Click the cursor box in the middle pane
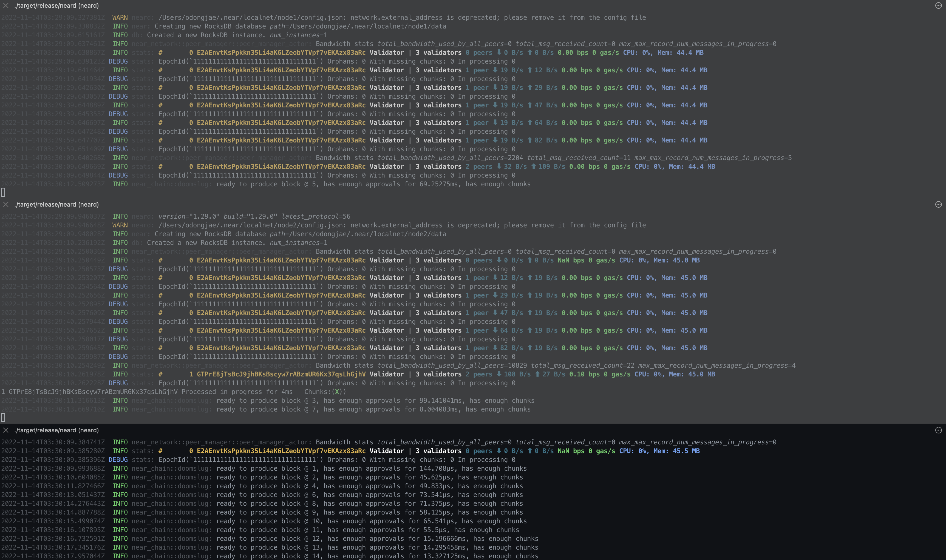The height and width of the screenshot is (560, 946). click(3, 417)
